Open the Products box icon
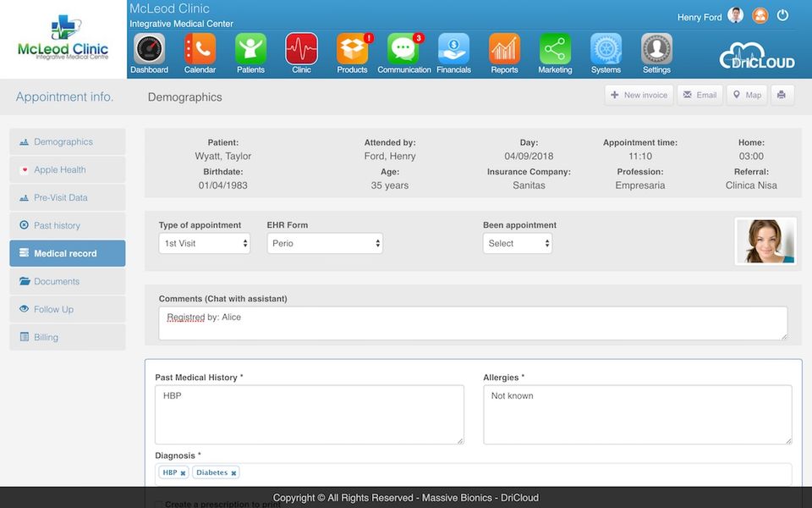This screenshot has height=508, width=812. click(352, 49)
